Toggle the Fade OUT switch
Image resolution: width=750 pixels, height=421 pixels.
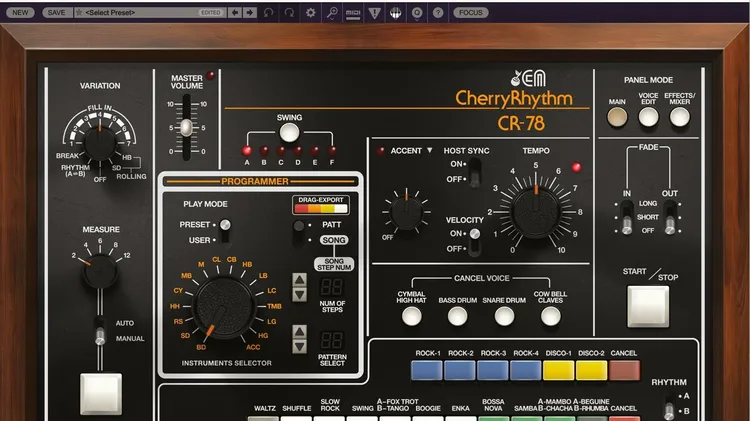[671, 218]
